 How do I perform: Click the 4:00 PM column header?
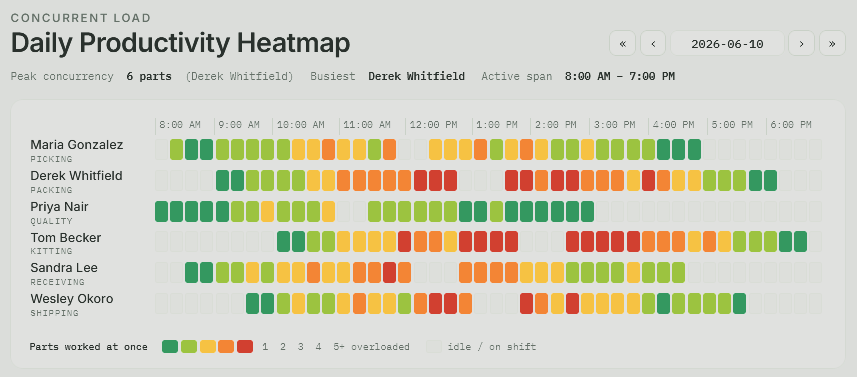673,125
